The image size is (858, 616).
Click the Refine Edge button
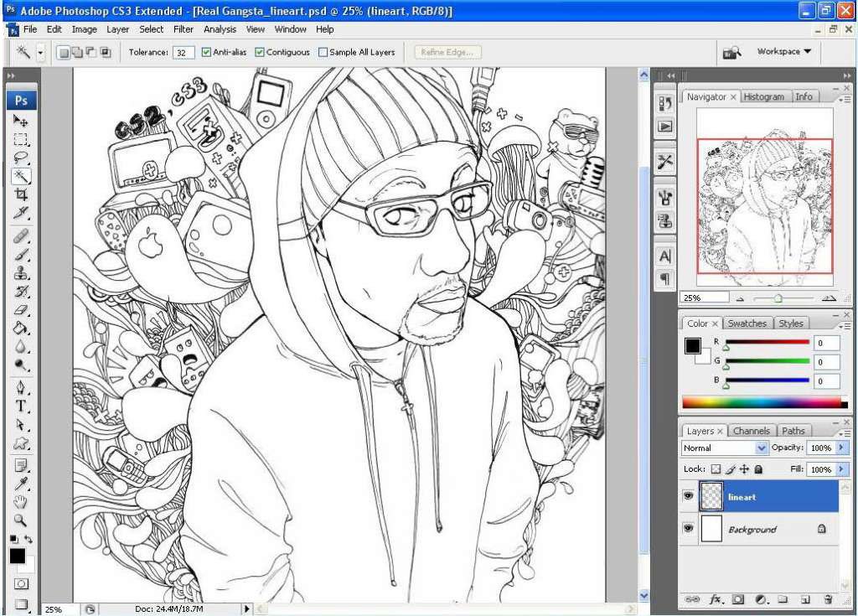(x=448, y=52)
